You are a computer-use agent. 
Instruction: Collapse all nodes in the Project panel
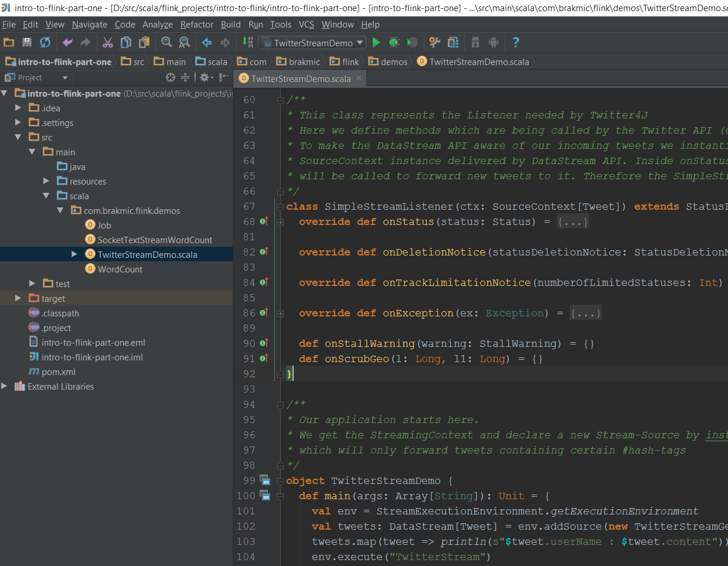pos(185,77)
